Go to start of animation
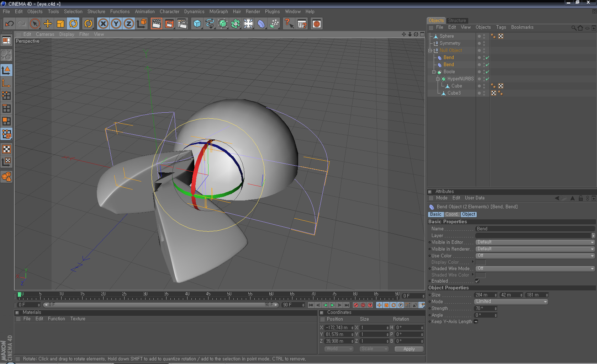597x364 pixels. pyautogui.click(x=311, y=305)
